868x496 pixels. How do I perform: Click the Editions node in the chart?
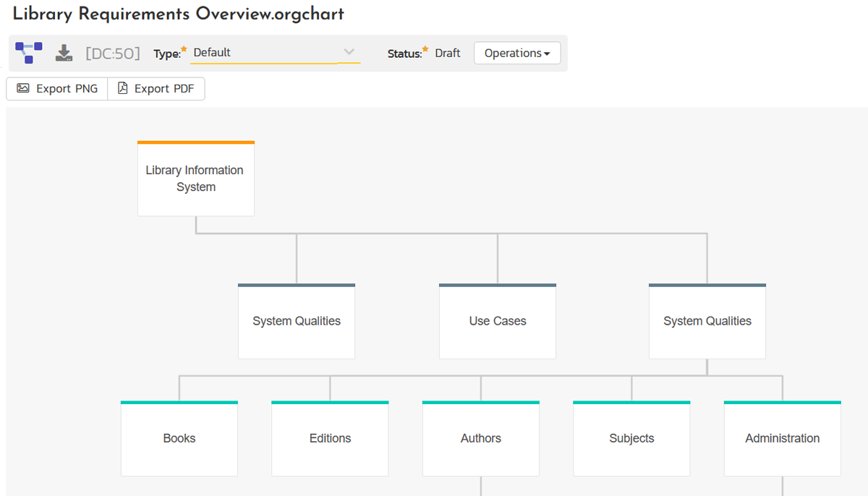[330, 438]
